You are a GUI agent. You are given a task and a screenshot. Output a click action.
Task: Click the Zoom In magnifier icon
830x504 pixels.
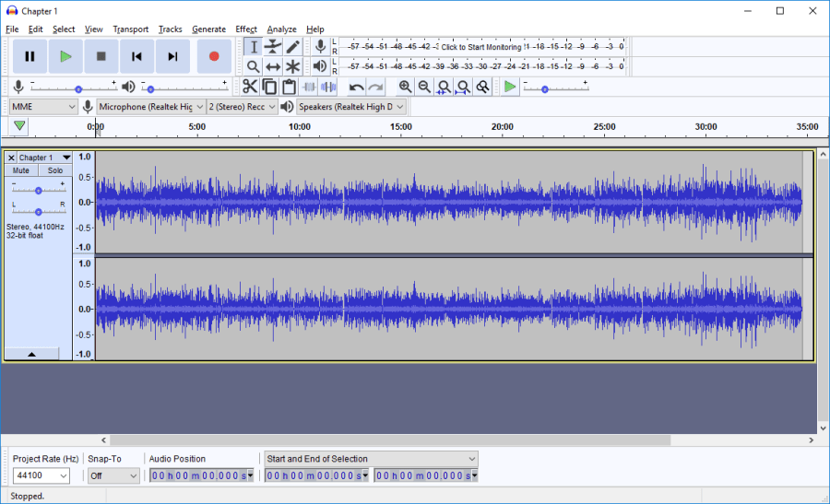click(405, 87)
